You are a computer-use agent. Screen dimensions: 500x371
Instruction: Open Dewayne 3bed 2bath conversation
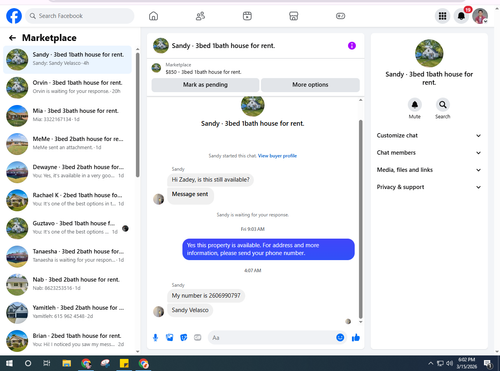point(68,172)
